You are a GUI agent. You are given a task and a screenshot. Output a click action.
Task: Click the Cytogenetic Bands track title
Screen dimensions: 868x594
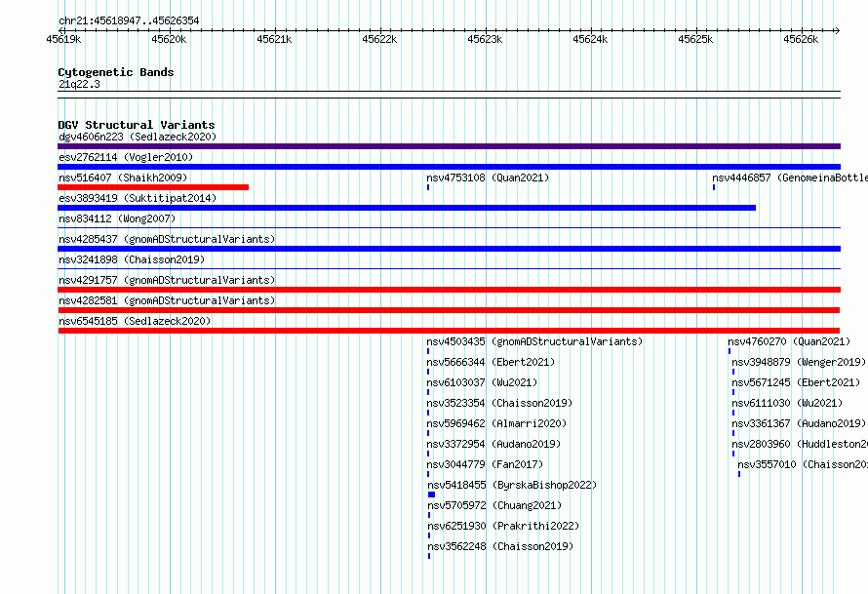(x=116, y=72)
